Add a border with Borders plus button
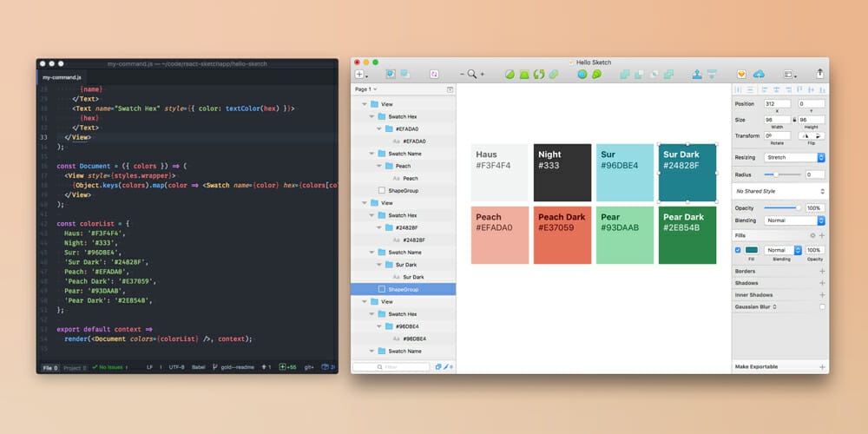This screenshot has height=434, width=868. click(822, 271)
